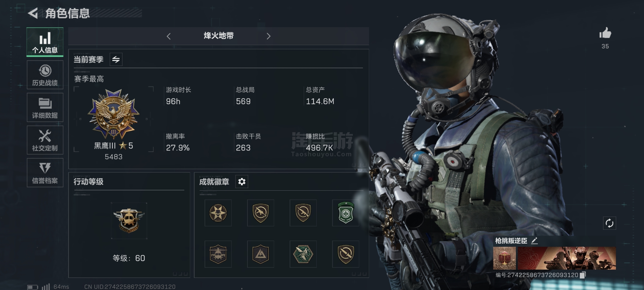644x290 pixels.
Task: Open the red soldiers banner card
Action: [x=567, y=258]
